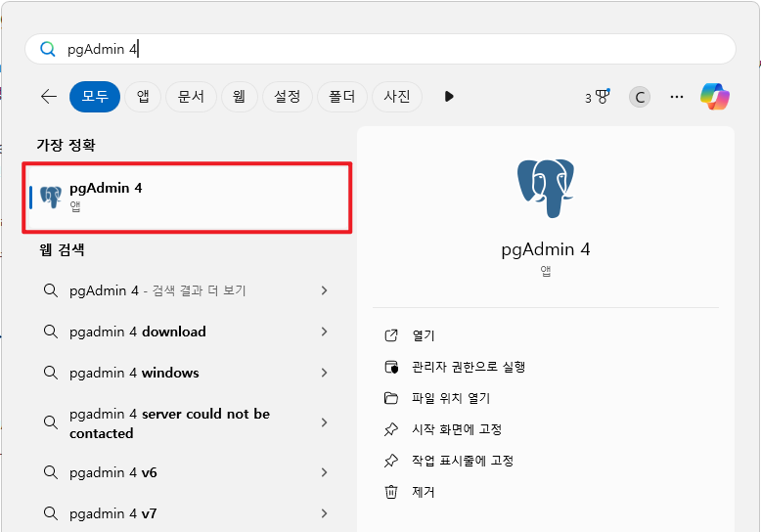Select the 앱 filter tab
The width and height of the screenshot is (761, 532).
point(143,97)
